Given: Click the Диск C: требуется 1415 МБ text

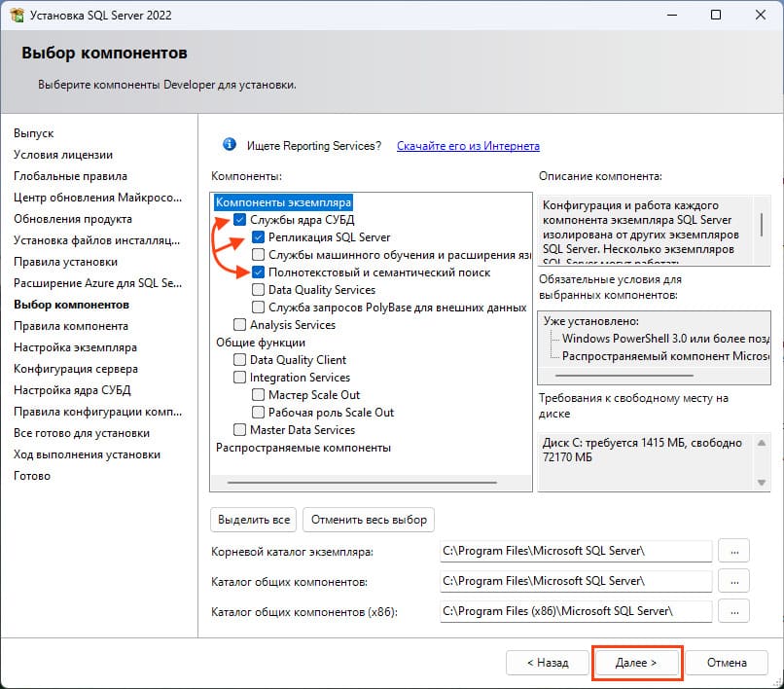Looking at the screenshot, I should click(x=643, y=450).
